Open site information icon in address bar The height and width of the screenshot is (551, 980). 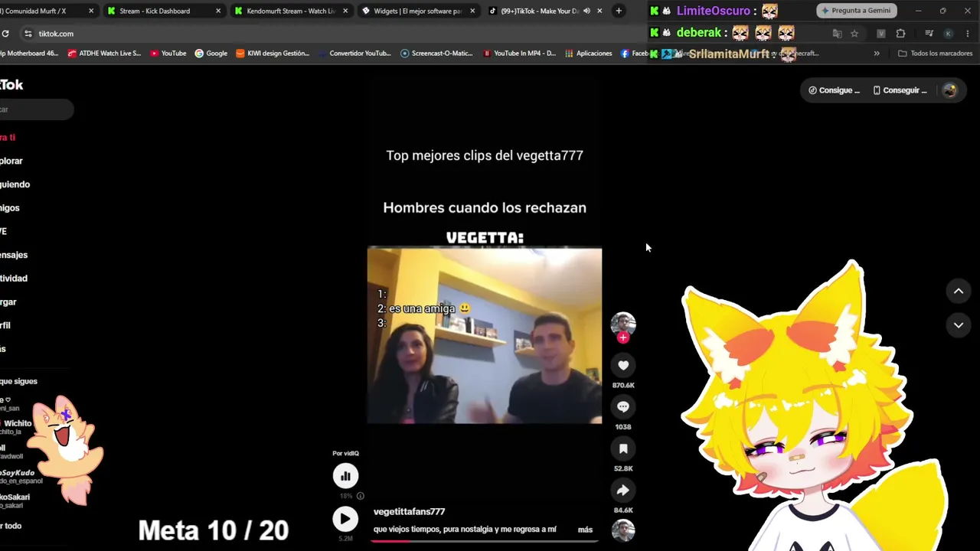pos(28,34)
